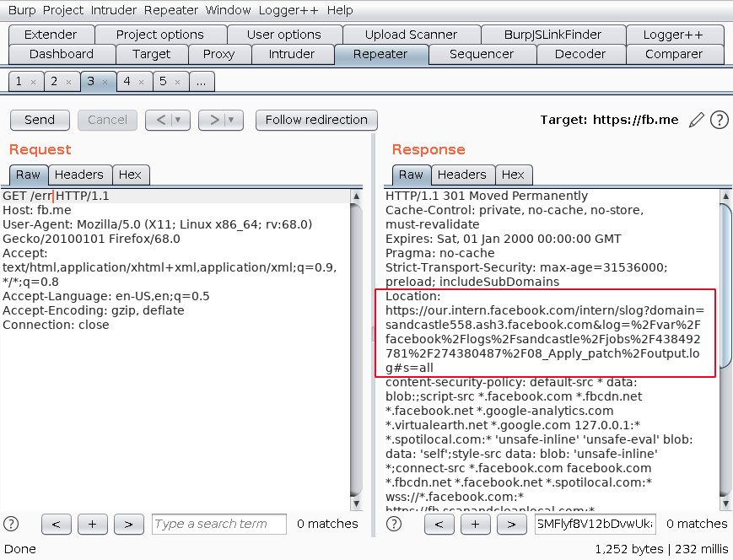This screenshot has width=733, height=560.
Task: Click the request vertical scrollbar thumb
Action: pyautogui.click(x=356, y=349)
